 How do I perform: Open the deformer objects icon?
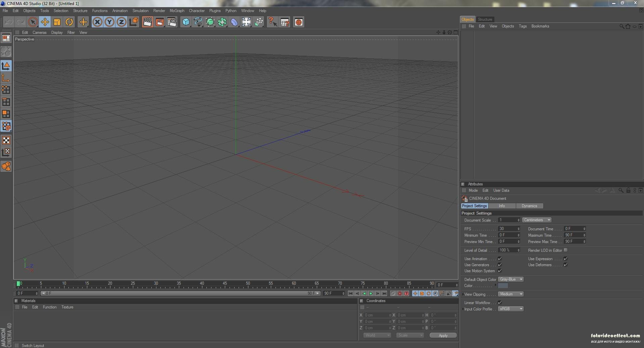click(234, 22)
